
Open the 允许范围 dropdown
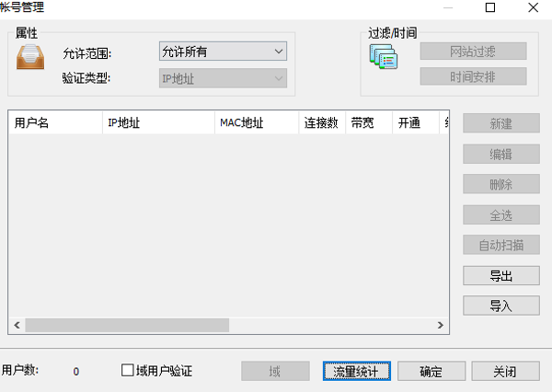coord(223,52)
